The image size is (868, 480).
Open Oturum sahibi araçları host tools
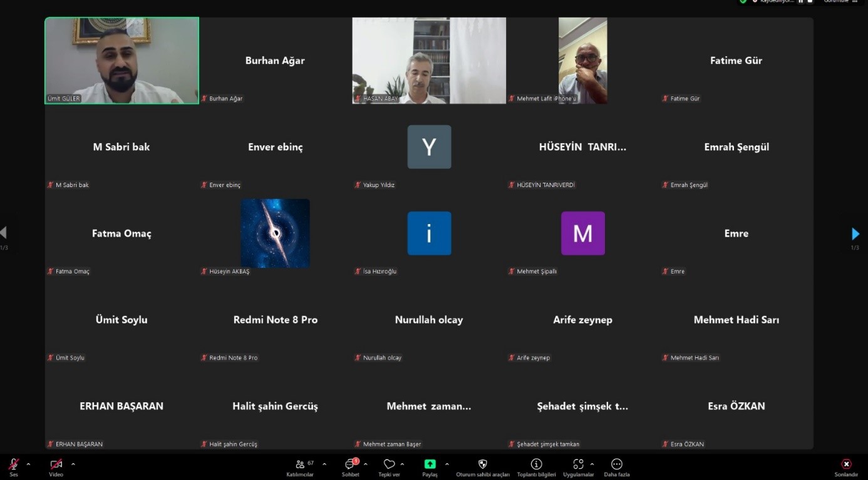(x=483, y=467)
